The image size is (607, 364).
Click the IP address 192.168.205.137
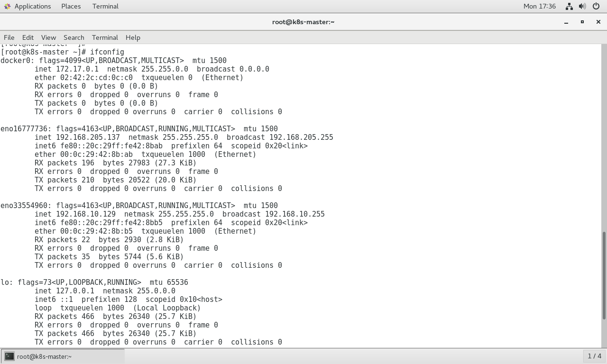88,137
